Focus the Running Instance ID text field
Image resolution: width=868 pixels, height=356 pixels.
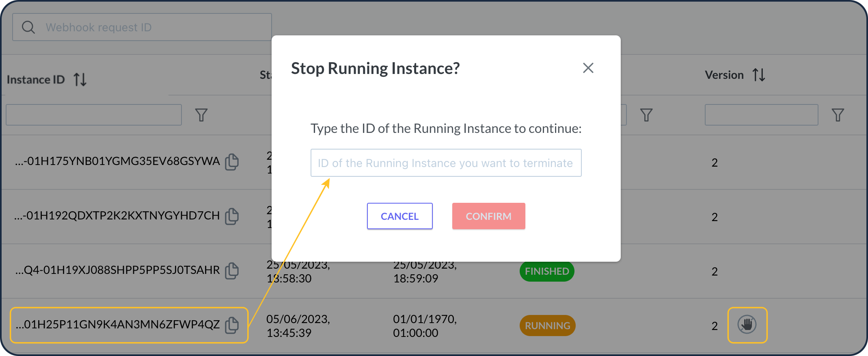446,163
